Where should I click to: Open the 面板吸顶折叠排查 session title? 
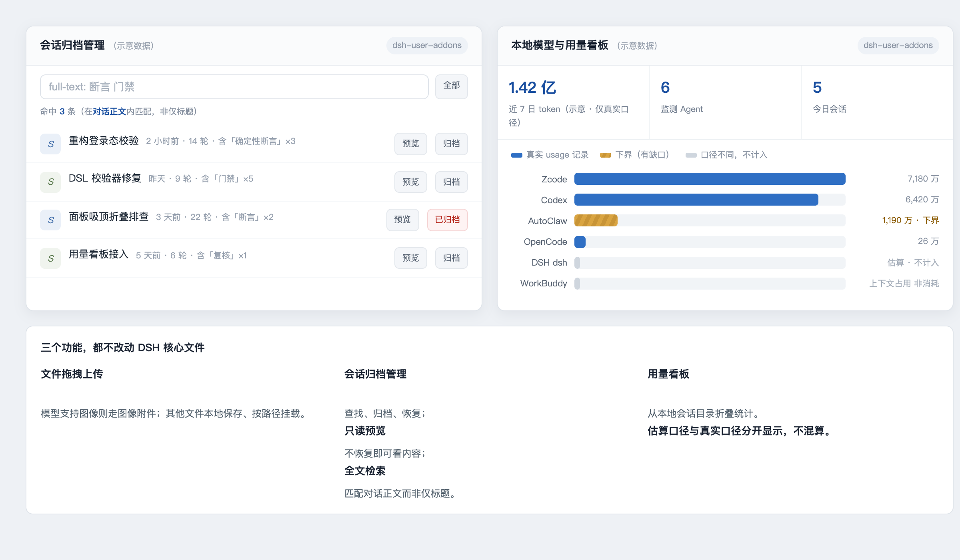coord(108,217)
